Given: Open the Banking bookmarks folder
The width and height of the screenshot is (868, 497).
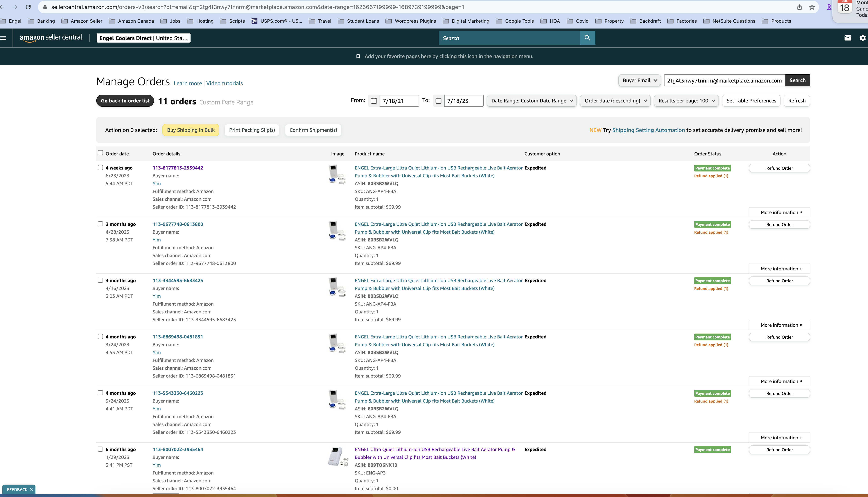Looking at the screenshot, I should tap(41, 21).
